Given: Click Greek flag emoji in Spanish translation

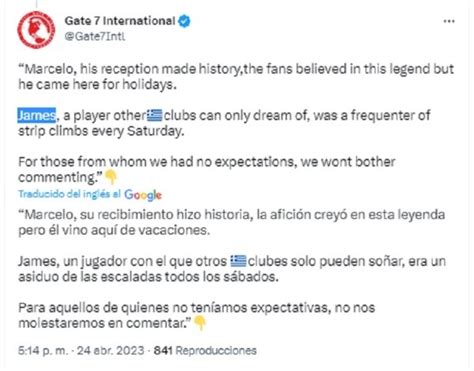Looking at the screenshot, I should coord(238,261).
